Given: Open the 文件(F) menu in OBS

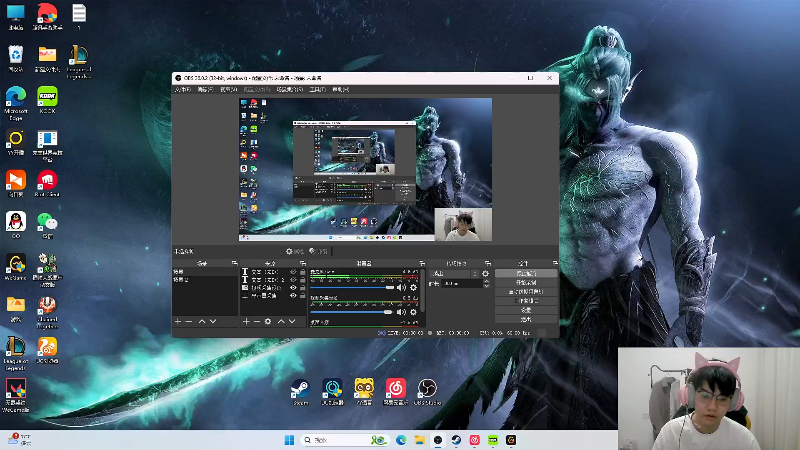Looking at the screenshot, I should pyautogui.click(x=183, y=89).
